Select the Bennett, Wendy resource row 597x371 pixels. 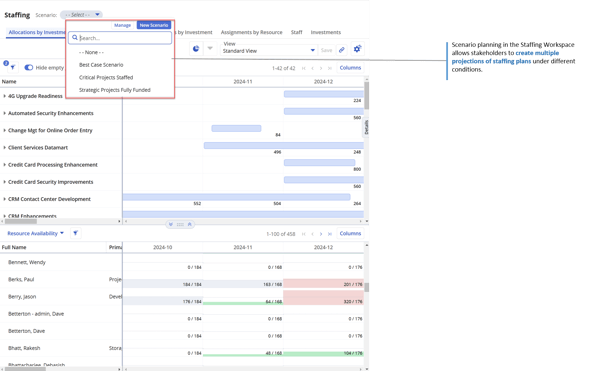pos(27,262)
